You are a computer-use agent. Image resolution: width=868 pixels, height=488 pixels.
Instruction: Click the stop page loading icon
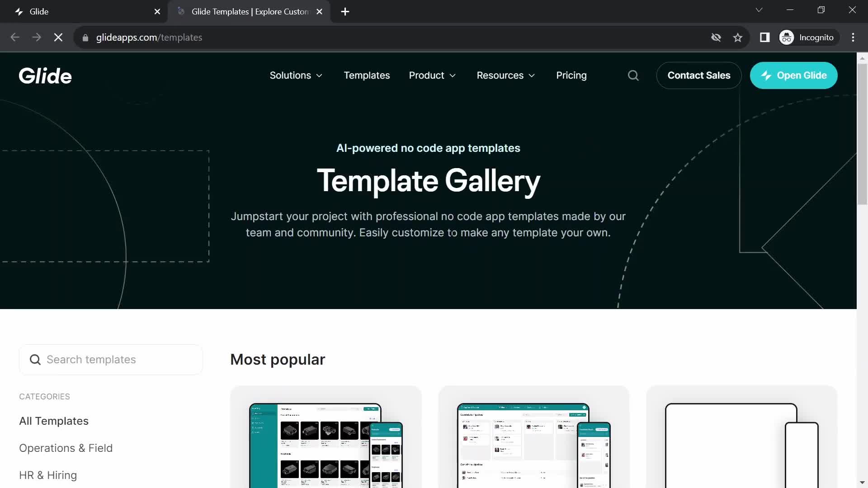57,38
